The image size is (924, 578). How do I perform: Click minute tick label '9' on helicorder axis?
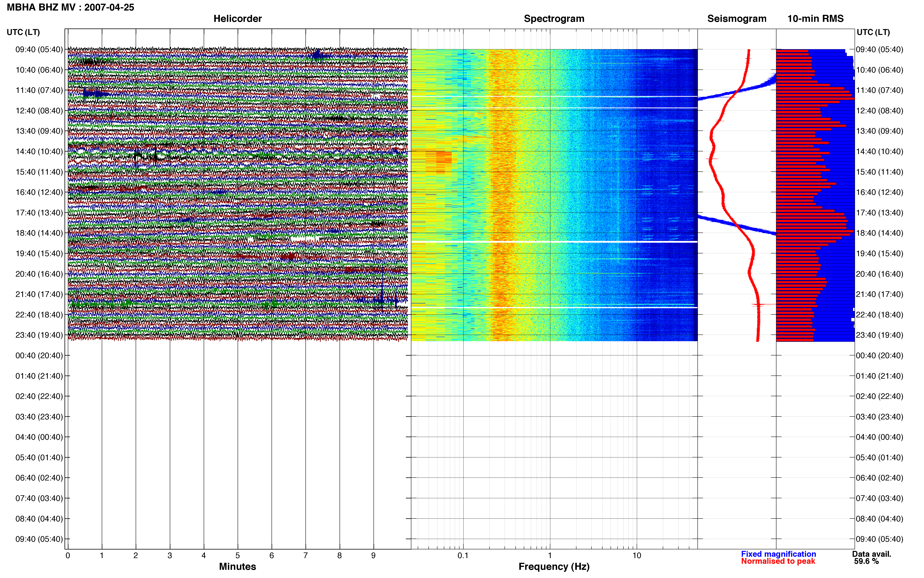coord(373,555)
